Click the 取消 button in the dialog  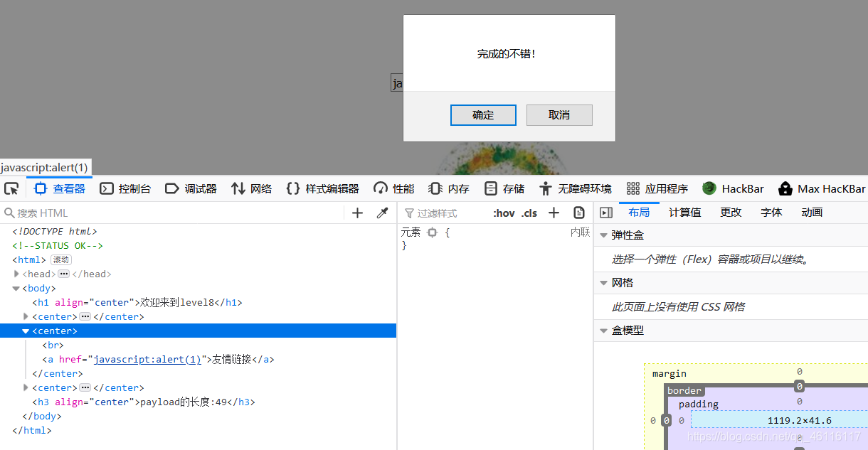pos(559,115)
